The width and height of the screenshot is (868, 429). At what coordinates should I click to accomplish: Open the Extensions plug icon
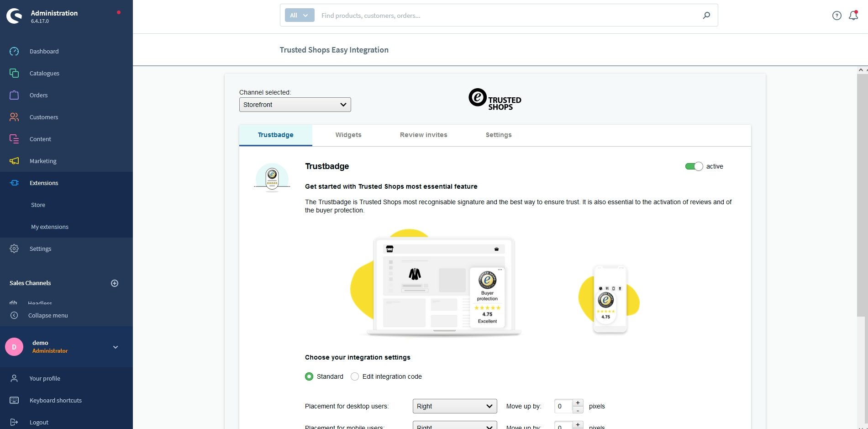pos(14,183)
